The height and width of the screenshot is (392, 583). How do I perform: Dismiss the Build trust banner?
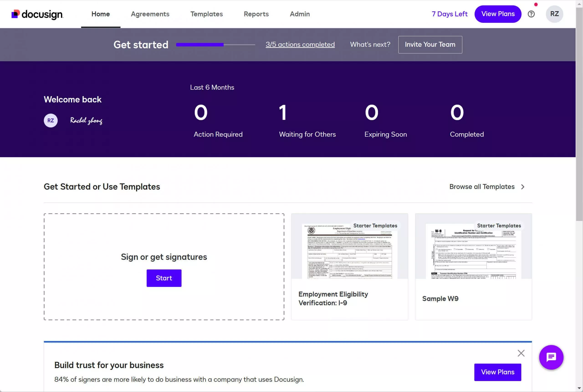(521, 353)
